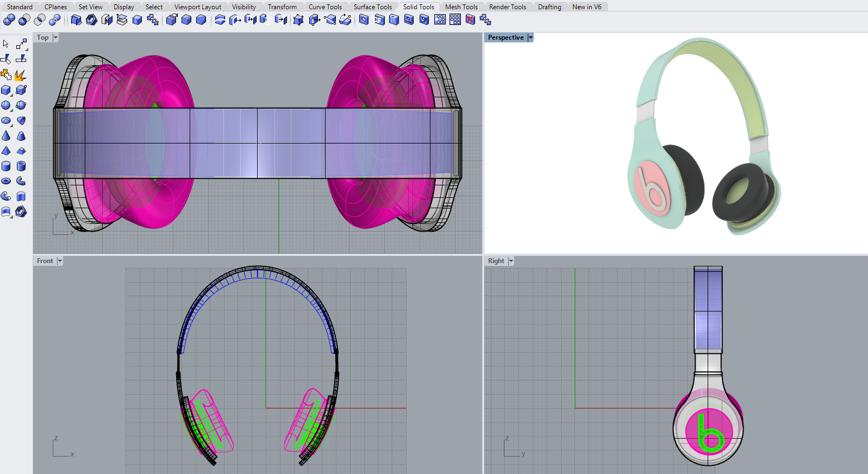Click the Perspective viewport title label
Viewport: 868px width, 474px height.
[x=505, y=38]
